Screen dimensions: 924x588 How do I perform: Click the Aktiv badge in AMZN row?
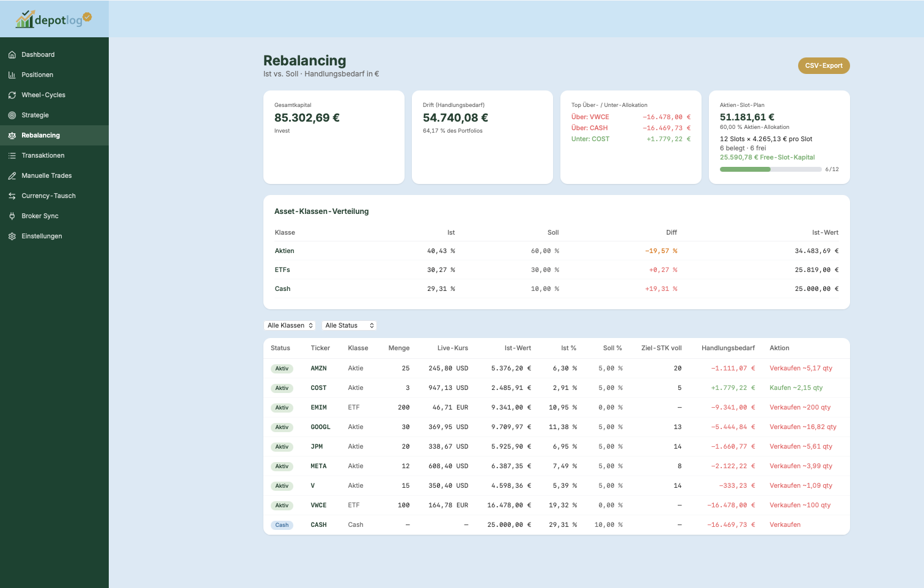[282, 369]
